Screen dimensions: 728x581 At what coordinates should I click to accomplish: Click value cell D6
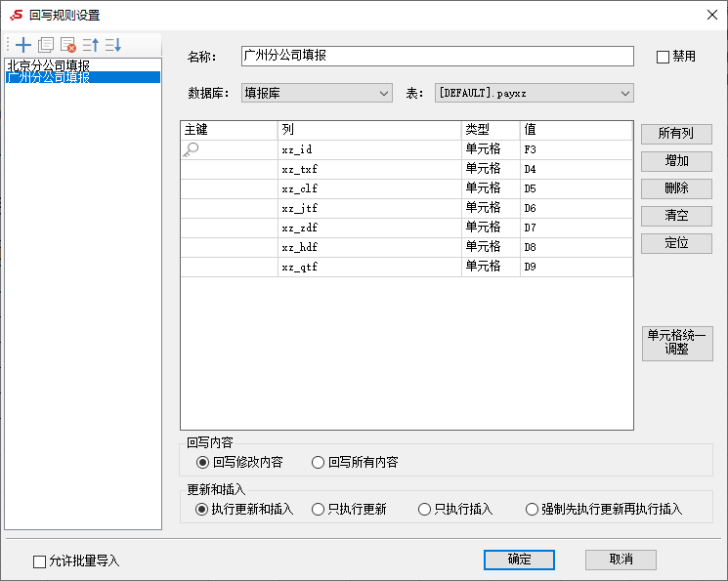pos(577,208)
